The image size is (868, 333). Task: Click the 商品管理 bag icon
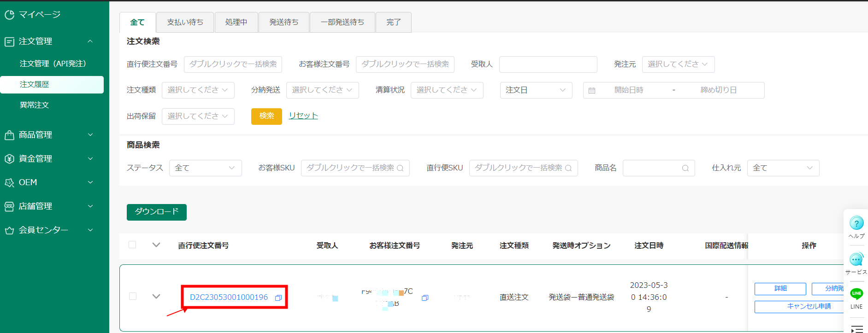[9, 135]
